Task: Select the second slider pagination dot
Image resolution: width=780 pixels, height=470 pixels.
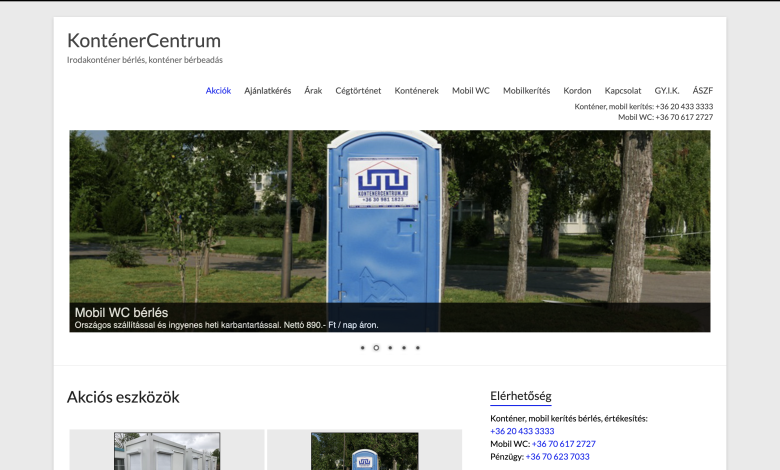Action: point(376,348)
